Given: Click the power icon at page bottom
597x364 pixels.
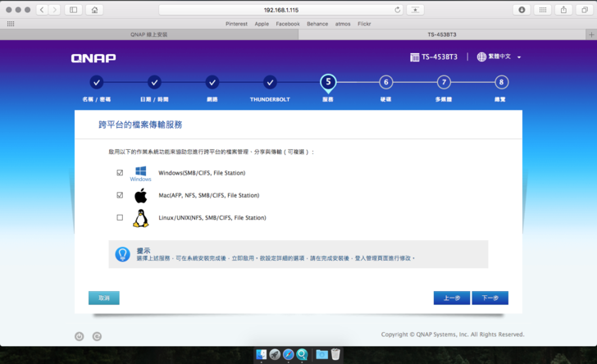Looking at the screenshot, I should pos(80,335).
